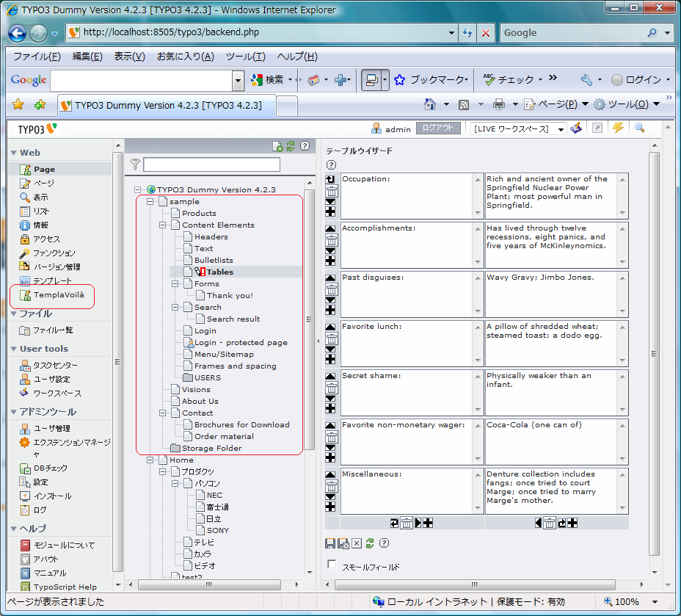Image resolution: width=681 pixels, height=616 pixels.
Task: Move the Past disguises row down
Action: [x=330, y=300]
